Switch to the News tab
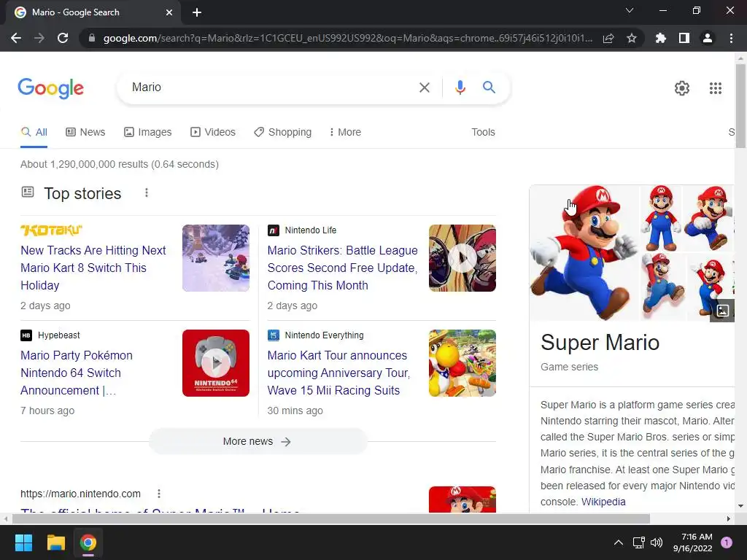This screenshot has height=560, width=747. [85, 133]
